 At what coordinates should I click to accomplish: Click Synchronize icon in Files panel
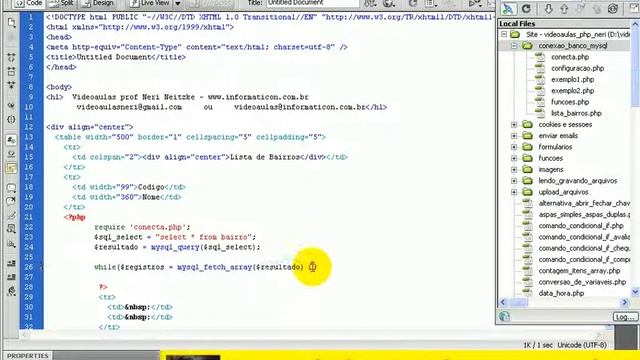pos(612,9)
